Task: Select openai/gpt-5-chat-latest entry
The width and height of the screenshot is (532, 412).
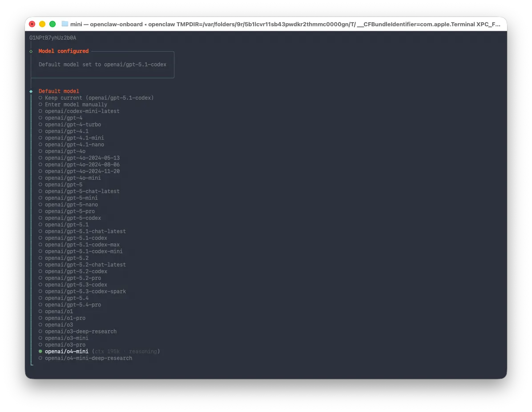Action: click(x=79, y=191)
